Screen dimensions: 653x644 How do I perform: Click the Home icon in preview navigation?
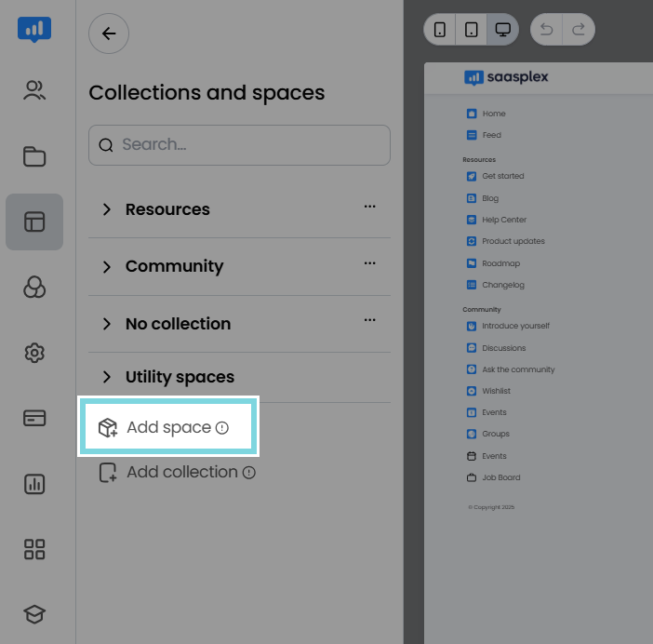click(472, 114)
